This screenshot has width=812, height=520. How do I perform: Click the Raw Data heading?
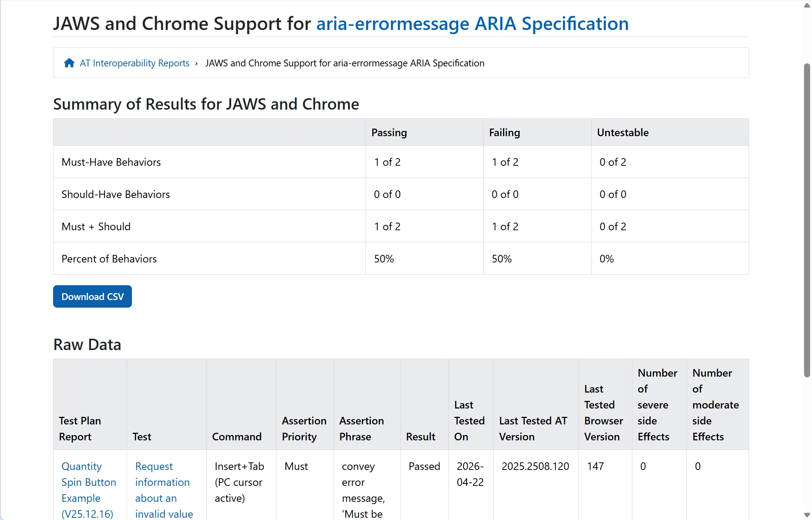click(x=87, y=344)
